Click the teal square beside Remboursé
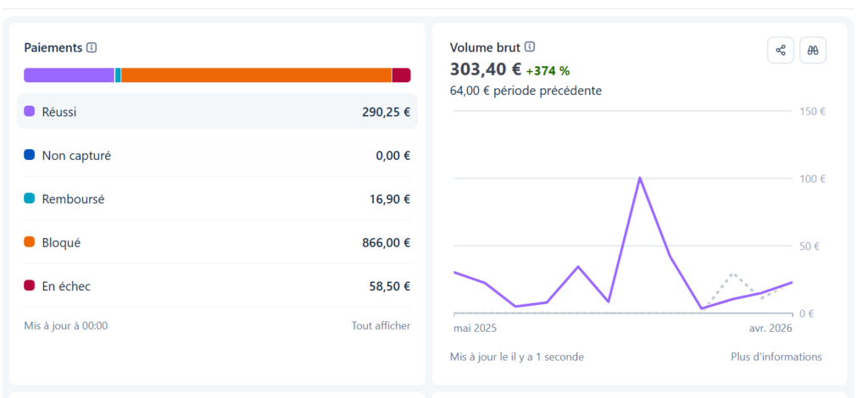Image resolution: width=868 pixels, height=398 pixels. (29, 199)
